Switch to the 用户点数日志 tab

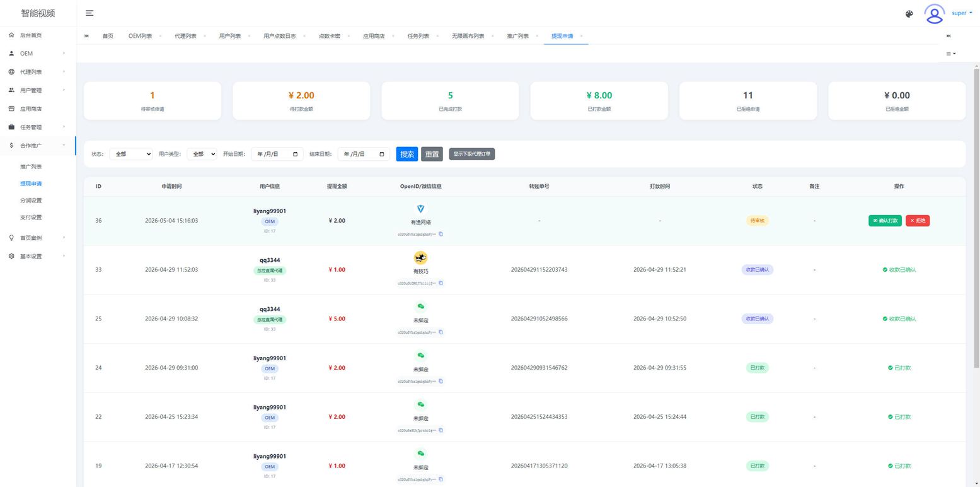(279, 36)
